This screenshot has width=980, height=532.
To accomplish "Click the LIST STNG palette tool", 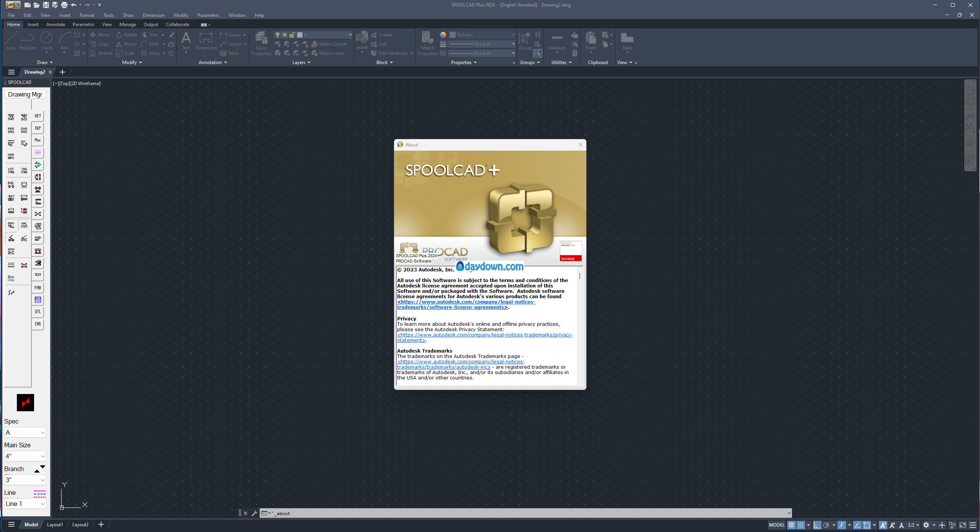I will point(11,171).
